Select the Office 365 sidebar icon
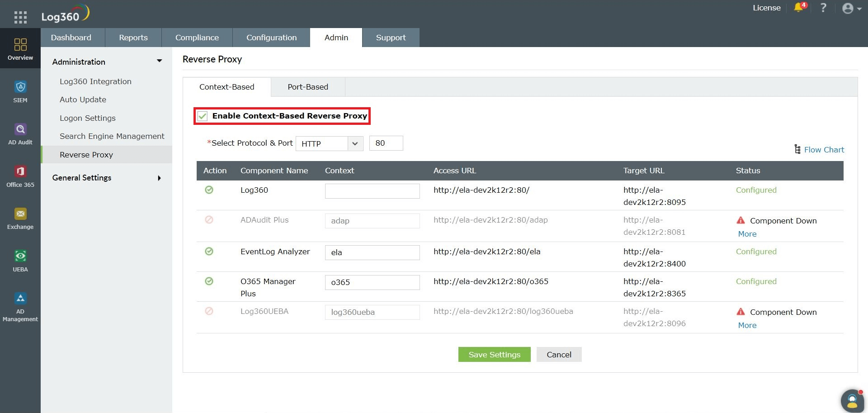868x413 pixels. [x=20, y=176]
